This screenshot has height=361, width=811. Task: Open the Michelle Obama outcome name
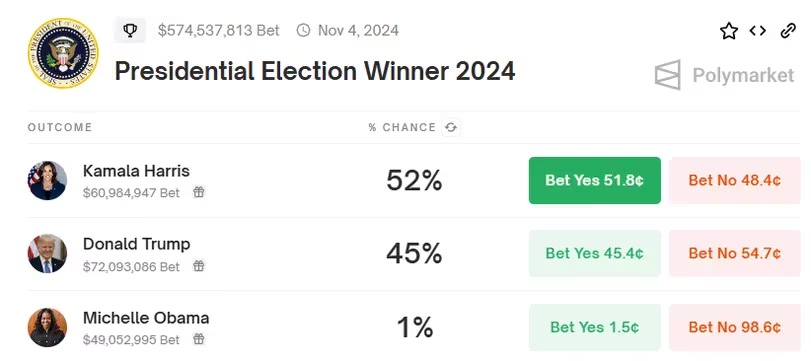pyautogui.click(x=146, y=318)
